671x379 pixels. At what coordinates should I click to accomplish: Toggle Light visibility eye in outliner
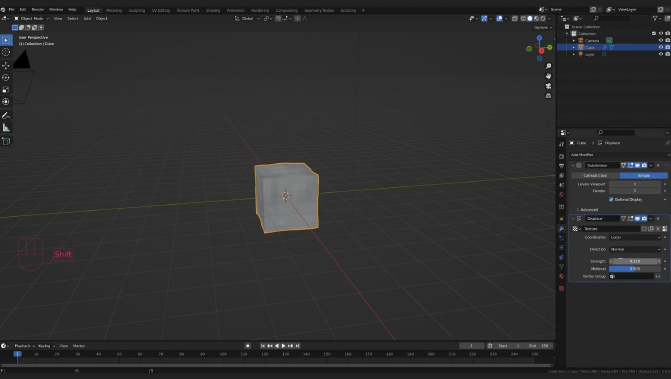tap(661, 54)
